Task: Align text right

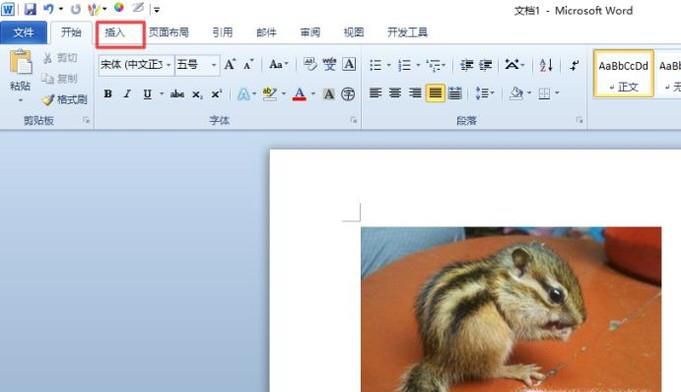Action: click(415, 93)
